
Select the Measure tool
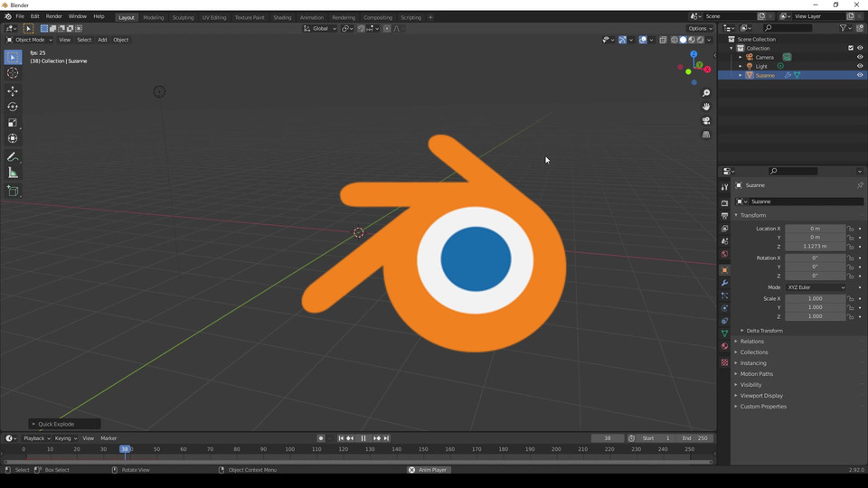(13, 174)
